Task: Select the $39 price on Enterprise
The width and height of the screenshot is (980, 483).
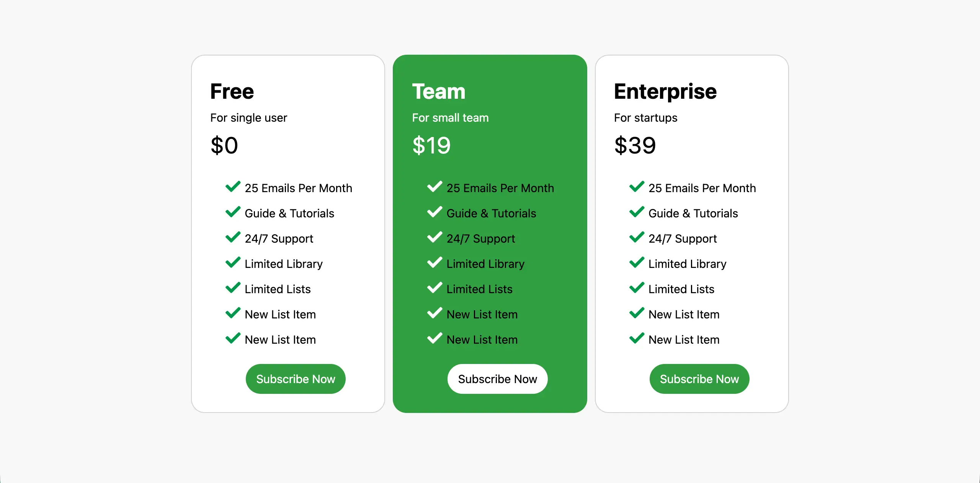Action: (x=635, y=145)
